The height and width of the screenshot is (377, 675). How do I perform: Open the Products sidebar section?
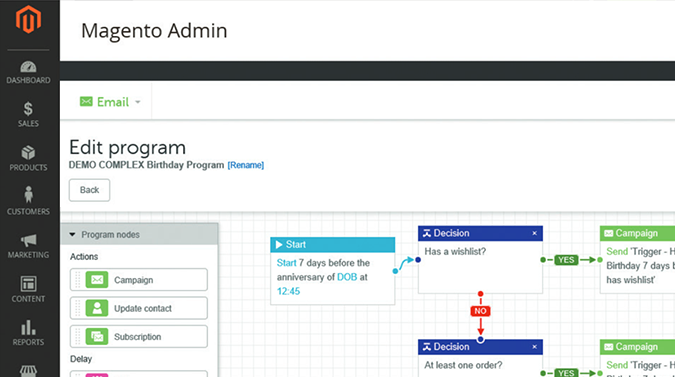click(x=28, y=158)
